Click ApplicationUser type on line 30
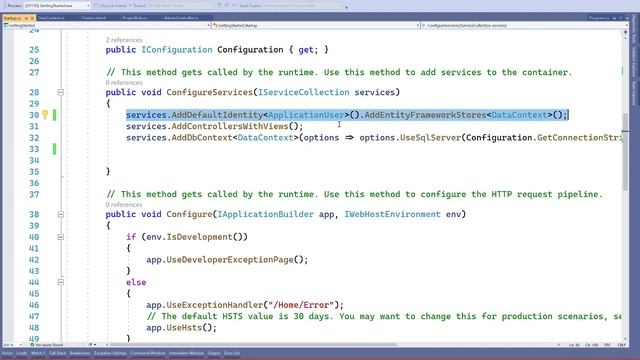This screenshot has height=360, width=640. pos(306,115)
